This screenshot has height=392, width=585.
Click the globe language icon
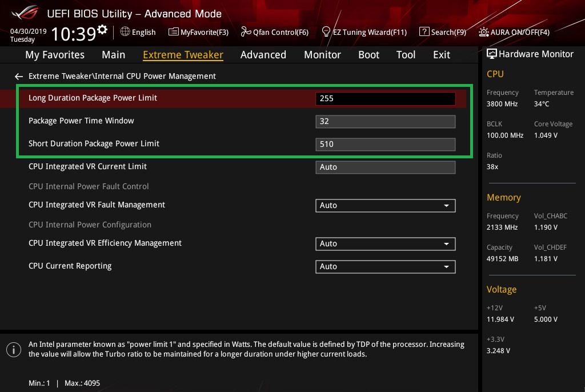click(x=125, y=32)
